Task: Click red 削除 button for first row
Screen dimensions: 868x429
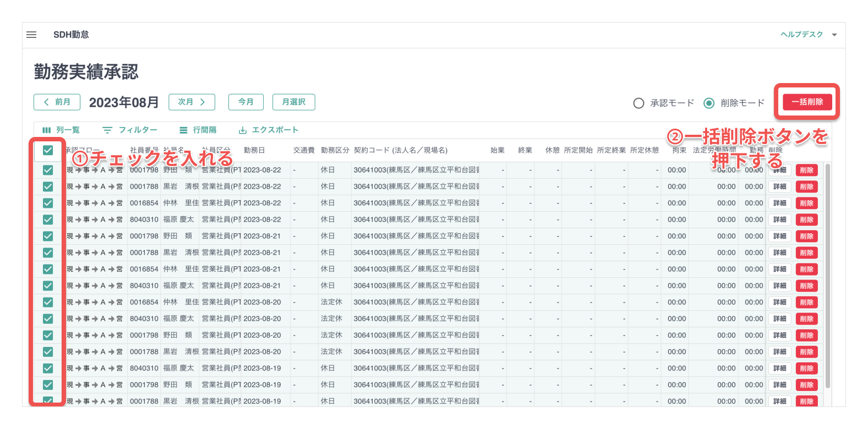Action: (x=806, y=170)
